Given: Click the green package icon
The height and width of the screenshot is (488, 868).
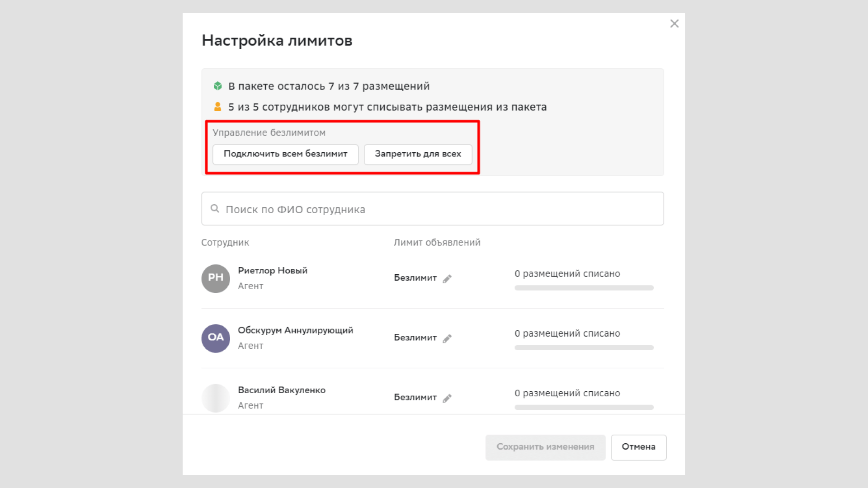Looking at the screenshot, I should 217,86.
